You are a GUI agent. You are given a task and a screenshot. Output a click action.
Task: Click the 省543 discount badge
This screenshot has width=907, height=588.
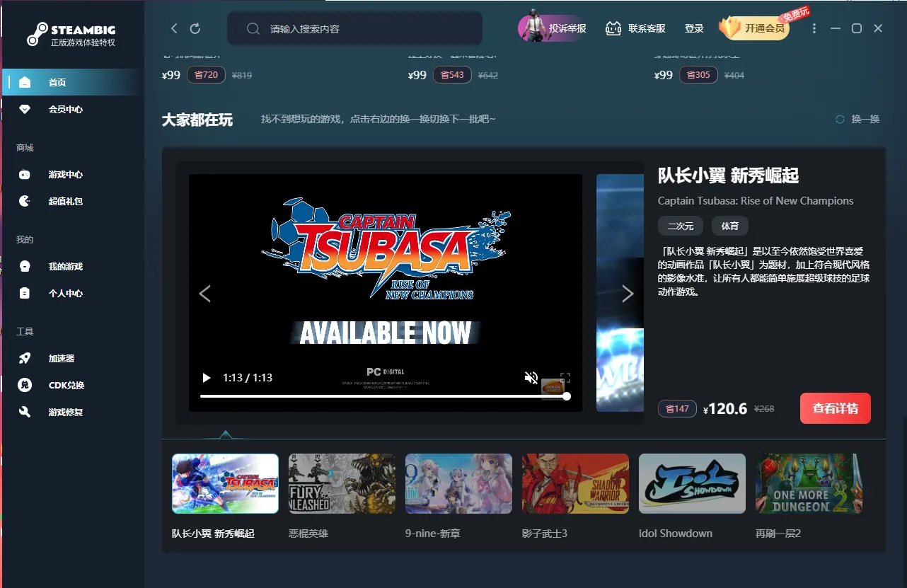pyautogui.click(x=452, y=75)
